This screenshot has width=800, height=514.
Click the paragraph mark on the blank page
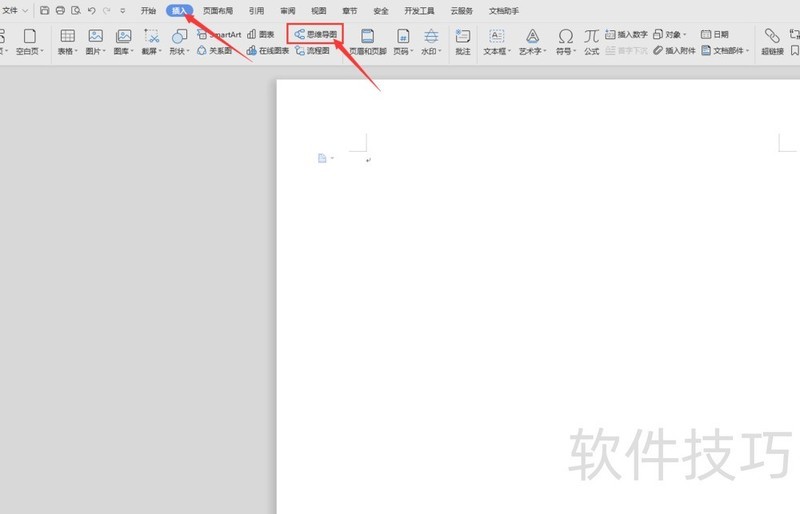coord(368,160)
